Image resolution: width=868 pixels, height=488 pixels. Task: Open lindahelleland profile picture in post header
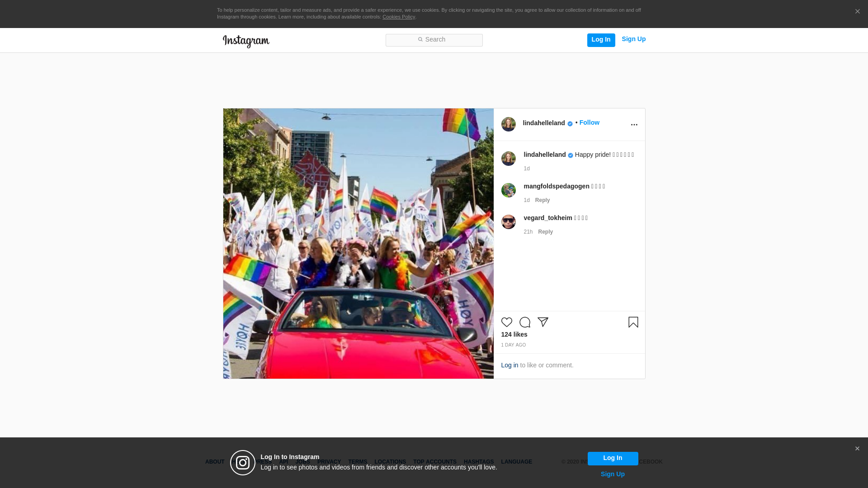508,124
